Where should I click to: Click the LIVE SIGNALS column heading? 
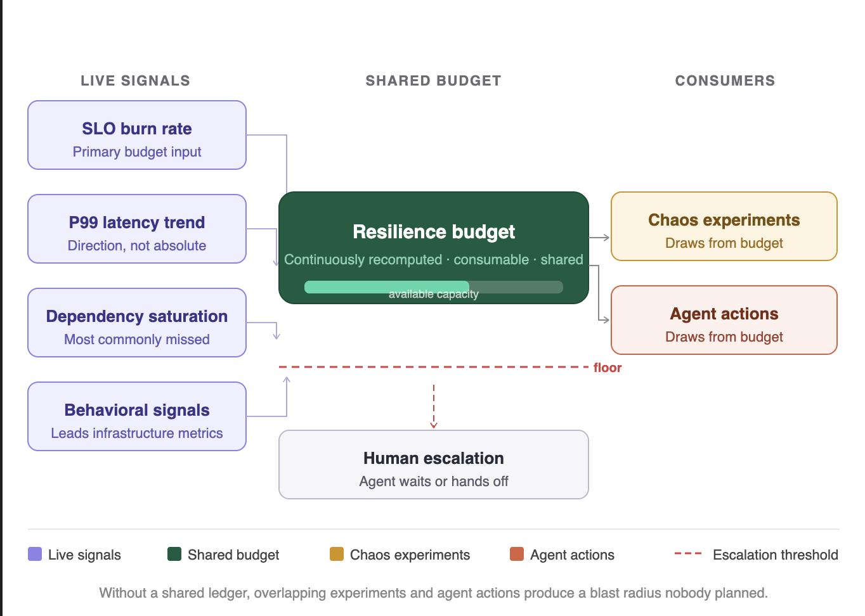point(135,80)
